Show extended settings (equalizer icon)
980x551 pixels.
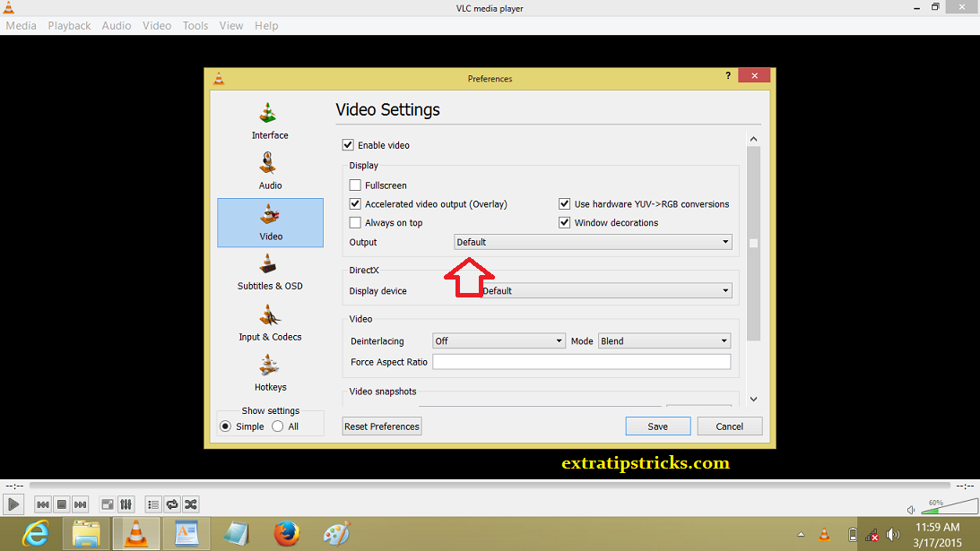(x=126, y=504)
